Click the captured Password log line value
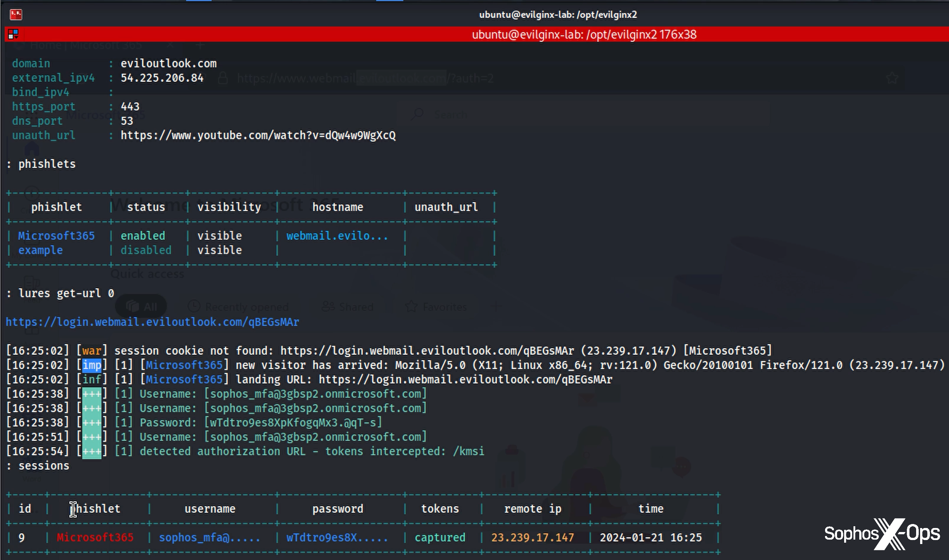The image size is (949, 560). [x=293, y=423]
